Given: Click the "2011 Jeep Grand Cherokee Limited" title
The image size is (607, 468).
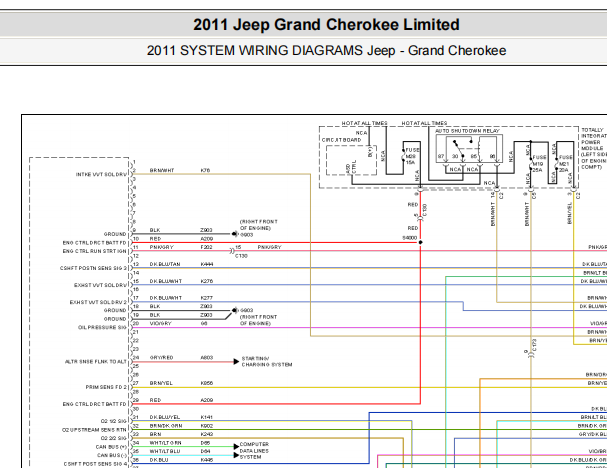Looking at the screenshot, I should click(x=326, y=25).
